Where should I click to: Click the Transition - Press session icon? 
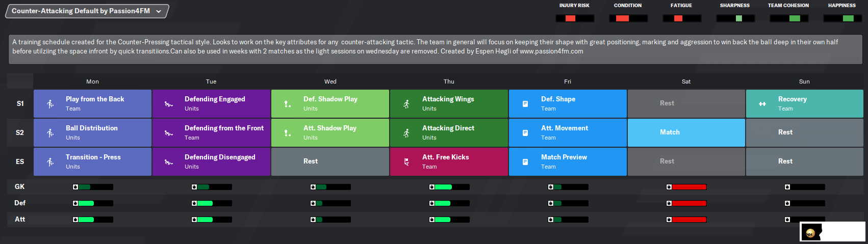tap(50, 162)
